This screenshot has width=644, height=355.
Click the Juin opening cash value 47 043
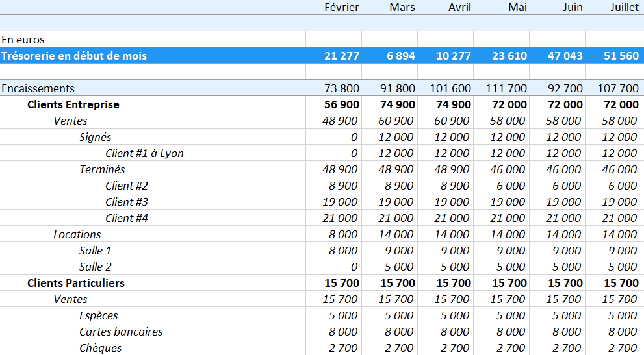565,56
